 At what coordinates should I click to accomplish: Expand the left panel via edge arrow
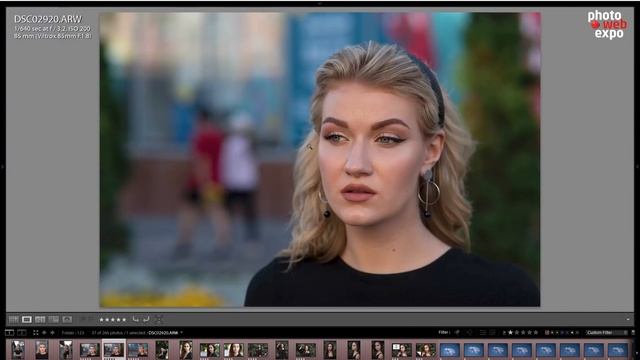(2, 167)
